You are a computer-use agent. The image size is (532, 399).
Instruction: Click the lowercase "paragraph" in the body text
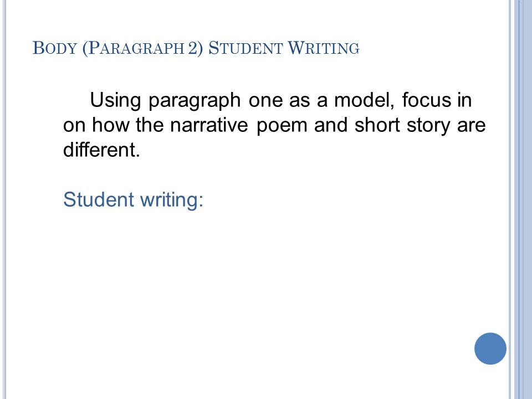(x=195, y=101)
